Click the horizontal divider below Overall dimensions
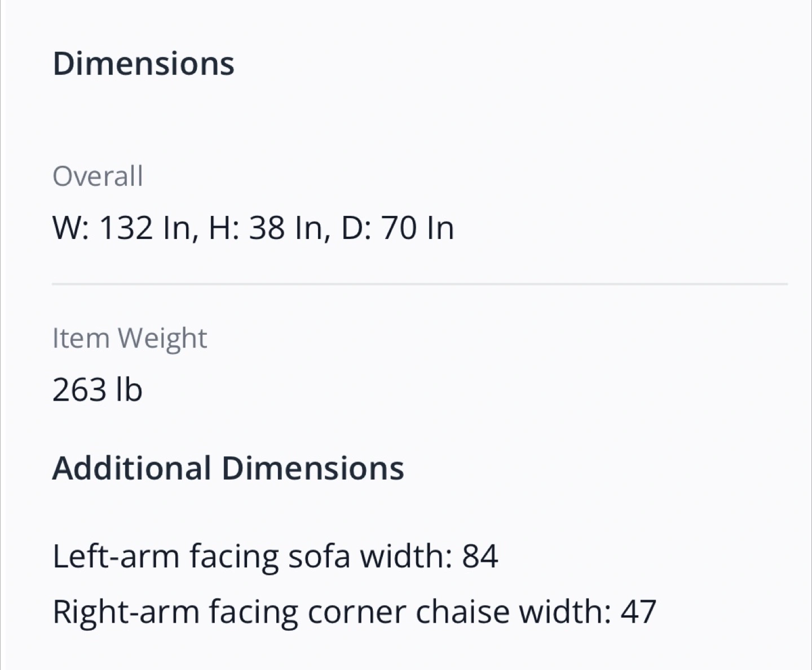The height and width of the screenshot is (670, 812). pyautogui.click(x=420, y=284)
